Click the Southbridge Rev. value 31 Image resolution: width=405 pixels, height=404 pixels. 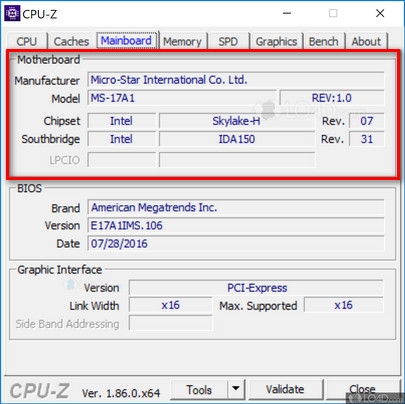[x=366, y=139]
